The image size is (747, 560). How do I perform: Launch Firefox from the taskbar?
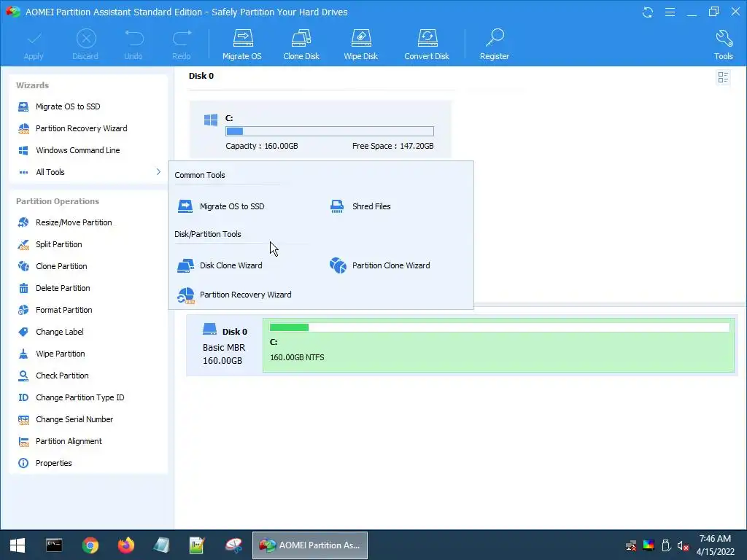[126, 545]
